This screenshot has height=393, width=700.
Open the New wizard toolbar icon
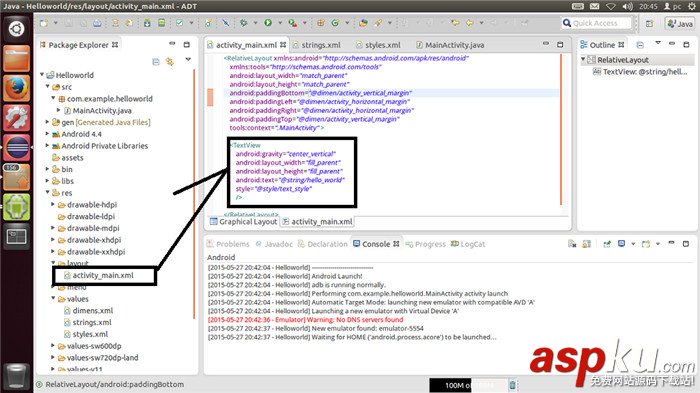[44, 23]
